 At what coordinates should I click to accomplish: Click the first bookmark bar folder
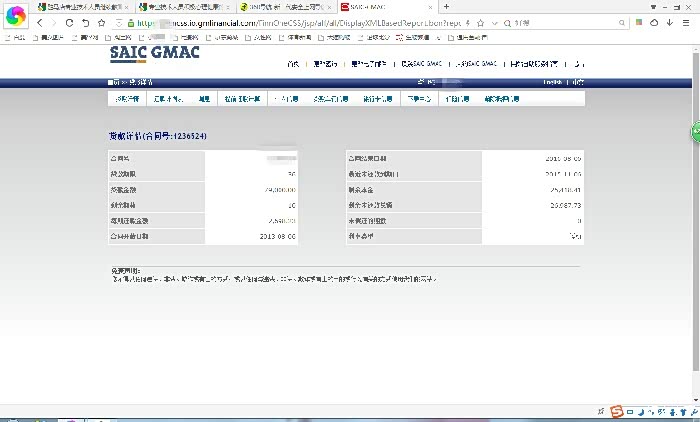point(15,38)
